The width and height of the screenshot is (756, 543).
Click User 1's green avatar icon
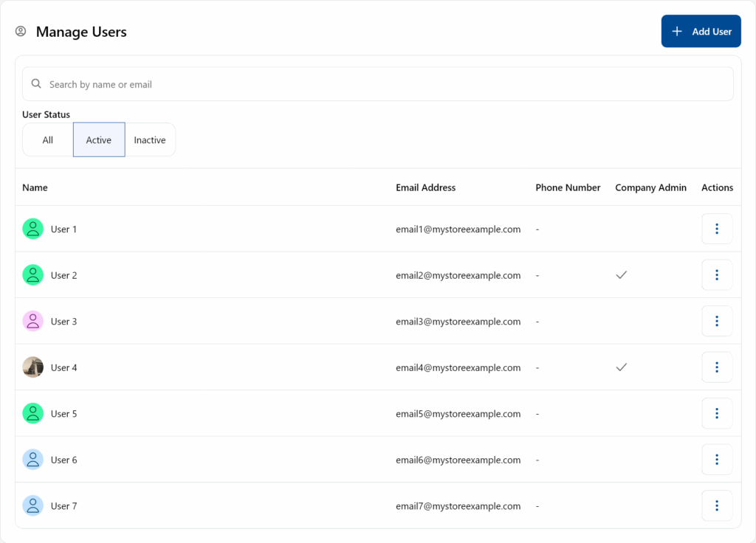click(x=32, y=229)
